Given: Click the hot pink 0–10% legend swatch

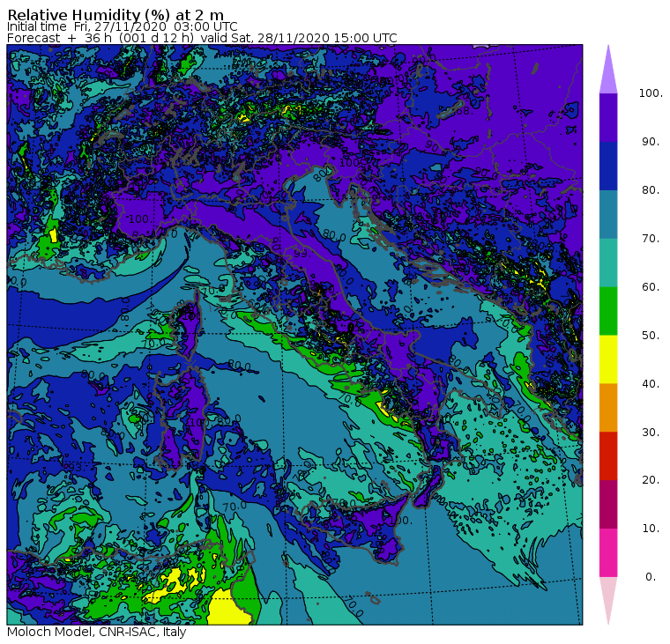Looking at the screenshot, I should point(608,552).
